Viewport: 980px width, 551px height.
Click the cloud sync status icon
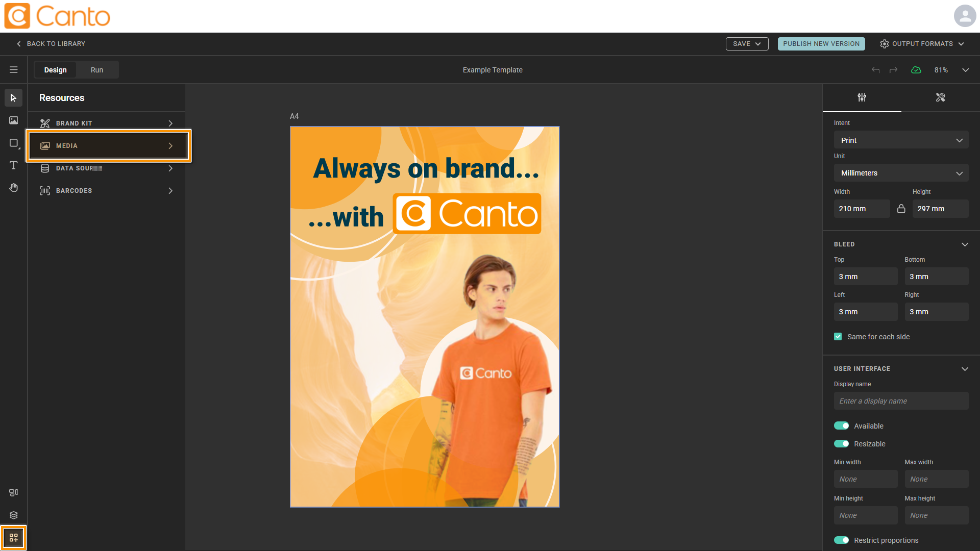[x=916, y=70]
